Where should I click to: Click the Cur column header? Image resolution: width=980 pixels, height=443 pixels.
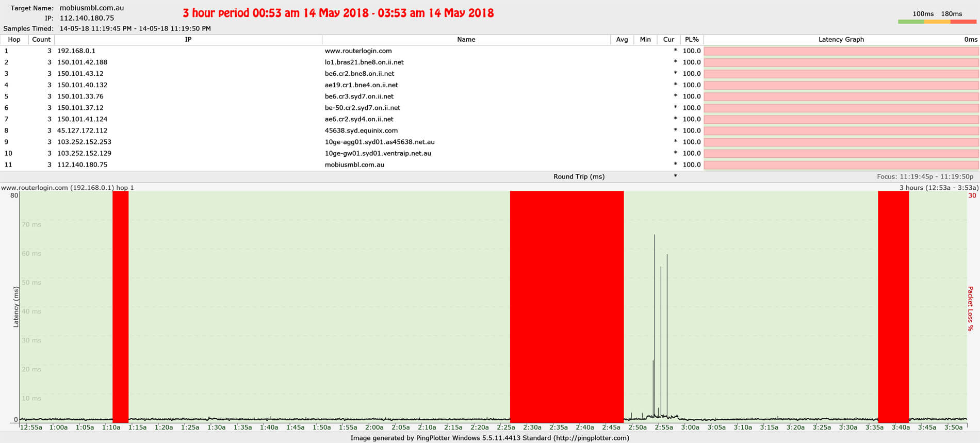(668, 40)
